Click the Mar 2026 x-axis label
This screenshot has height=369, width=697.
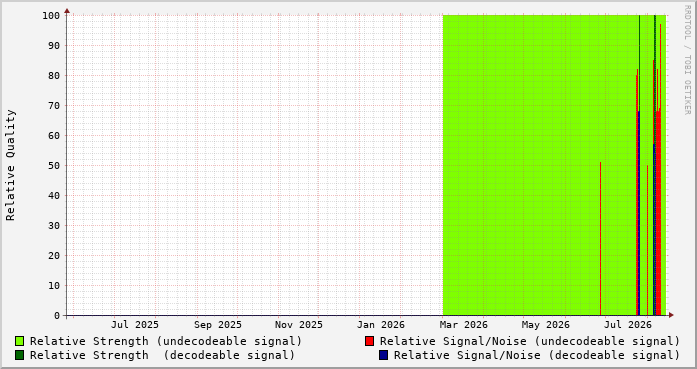[x=464, y=325]
